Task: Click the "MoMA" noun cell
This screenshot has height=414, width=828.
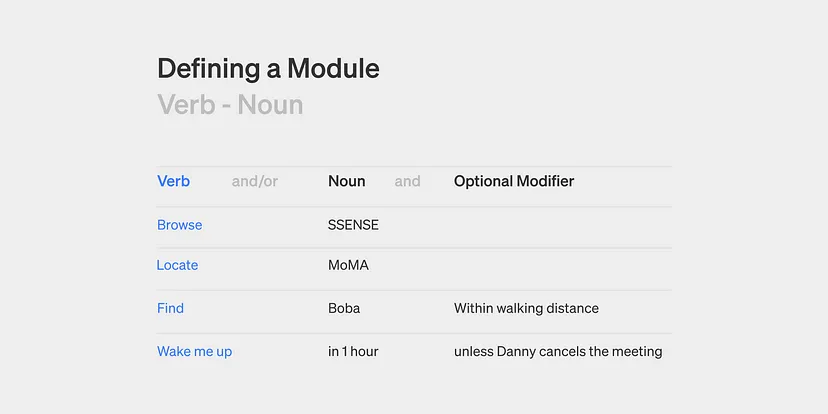Action: pyautogui.click(x=347, y=265)
